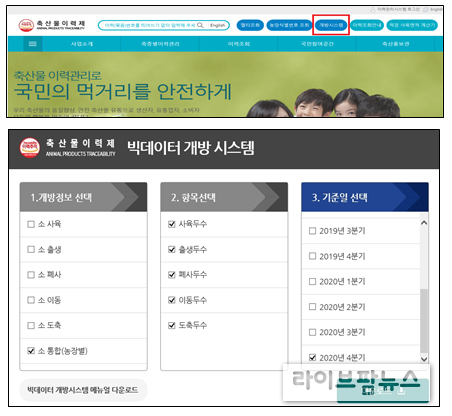Click the traceability number search input field
The width and height of the screenshot is (452, 416).
point(150,25)
